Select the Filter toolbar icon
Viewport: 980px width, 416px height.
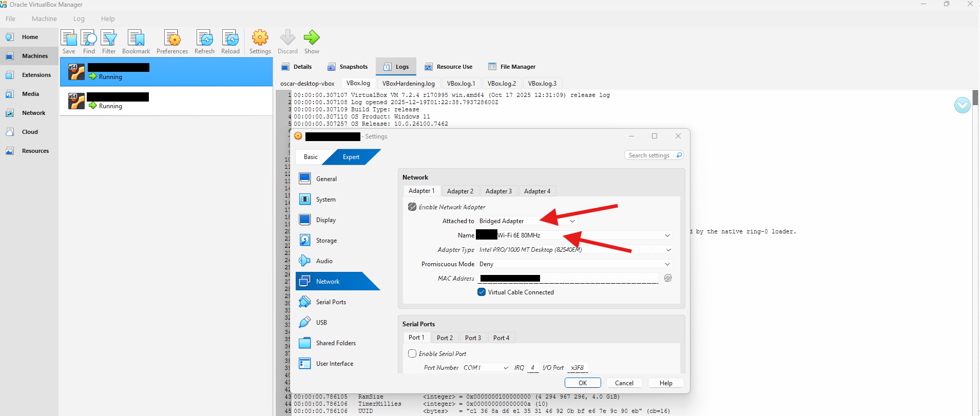click(109, 42)
